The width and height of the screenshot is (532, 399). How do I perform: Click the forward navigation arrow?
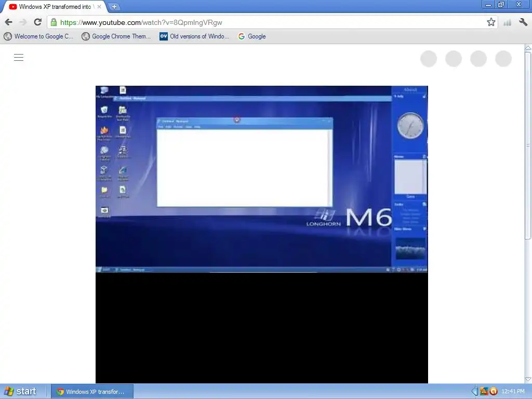23,22
